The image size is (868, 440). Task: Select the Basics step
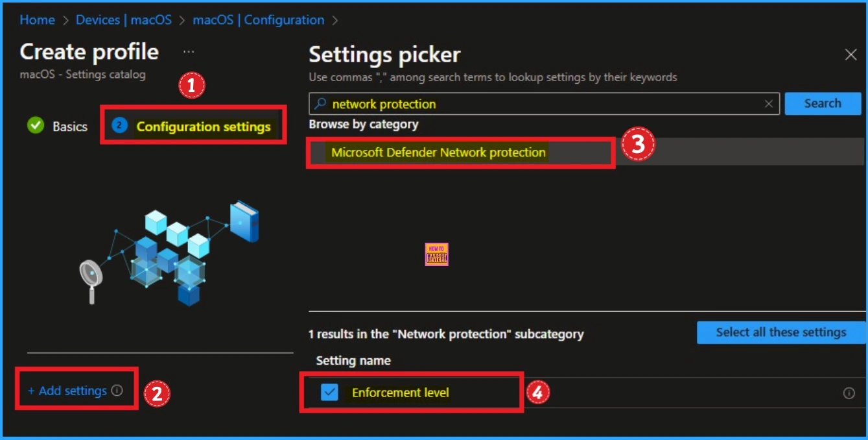69,127
